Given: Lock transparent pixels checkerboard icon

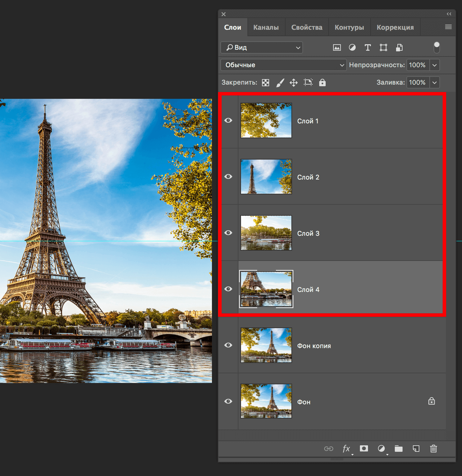Looking at the screenshot, I should [266, 83].
